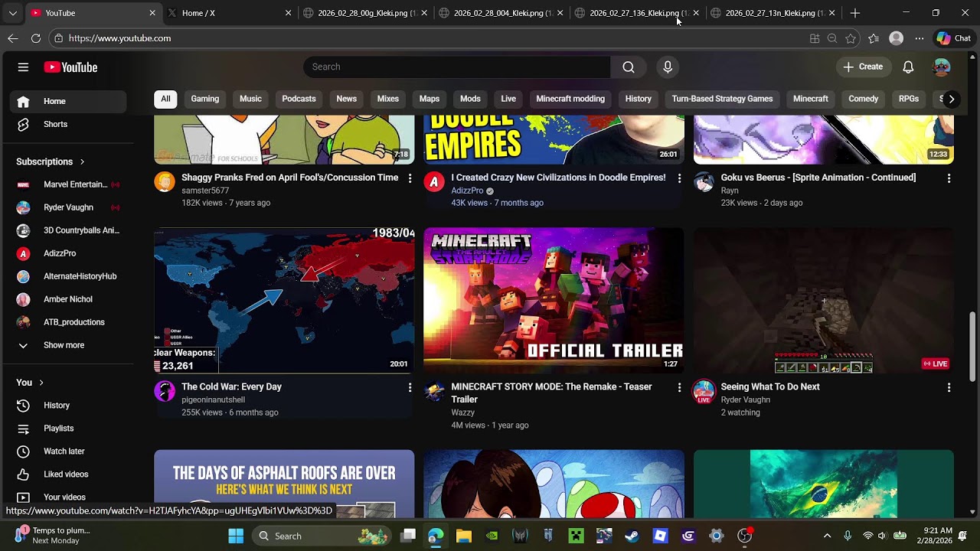Click the YouTube search input field
The width and height of the screenshot is (980, 551).
coord(457,67)
